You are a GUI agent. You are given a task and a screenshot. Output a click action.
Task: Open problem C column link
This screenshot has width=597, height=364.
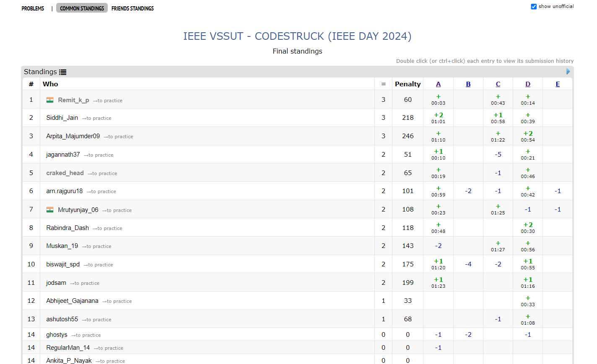(498, 84)
